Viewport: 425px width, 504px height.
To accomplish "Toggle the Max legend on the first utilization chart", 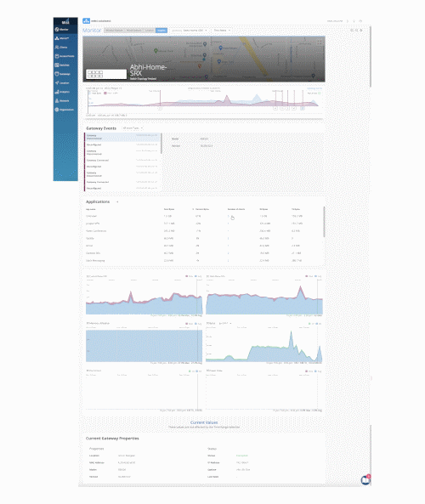I will tap(189, 276).
